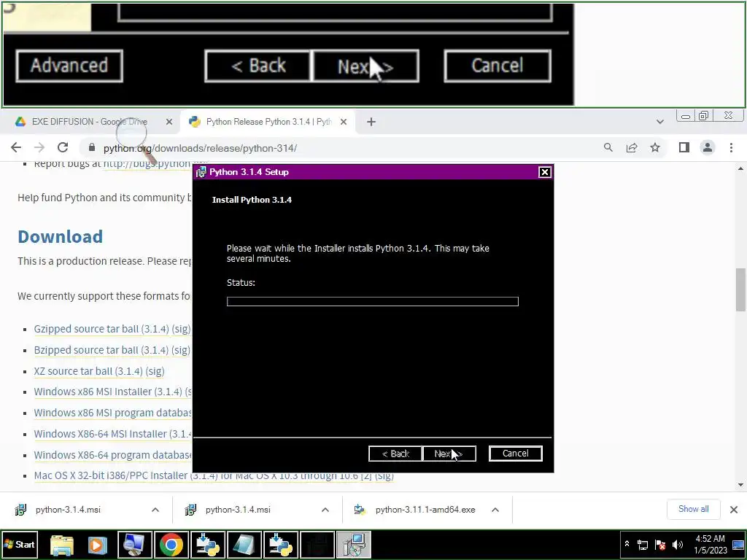Screen dimensions: 747x560
Task: Click the python-3.11.1-amd64.exe download file icon
Action: (360, 510)
